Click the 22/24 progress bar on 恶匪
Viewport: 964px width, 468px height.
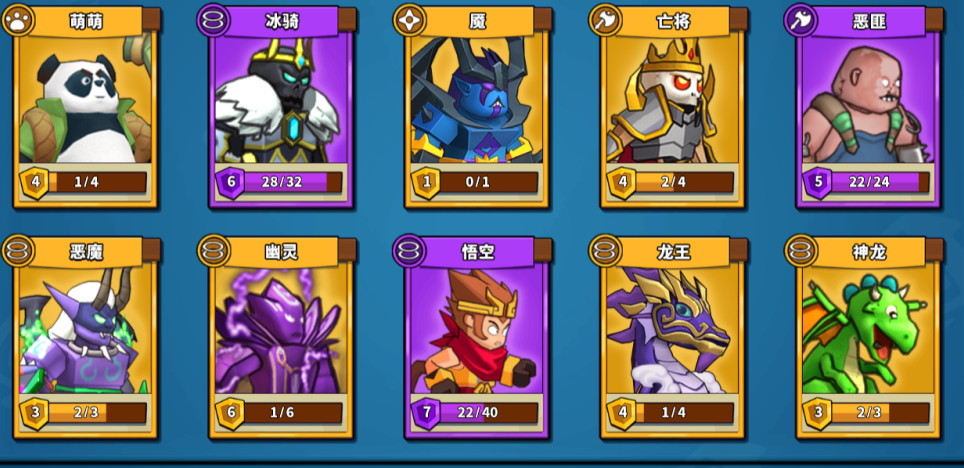880,183
